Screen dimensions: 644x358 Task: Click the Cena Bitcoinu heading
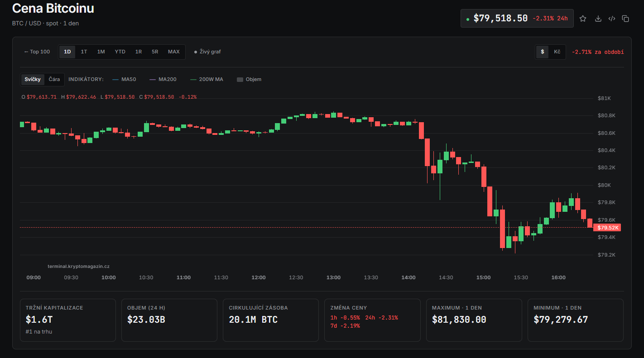tap(53, 8)
